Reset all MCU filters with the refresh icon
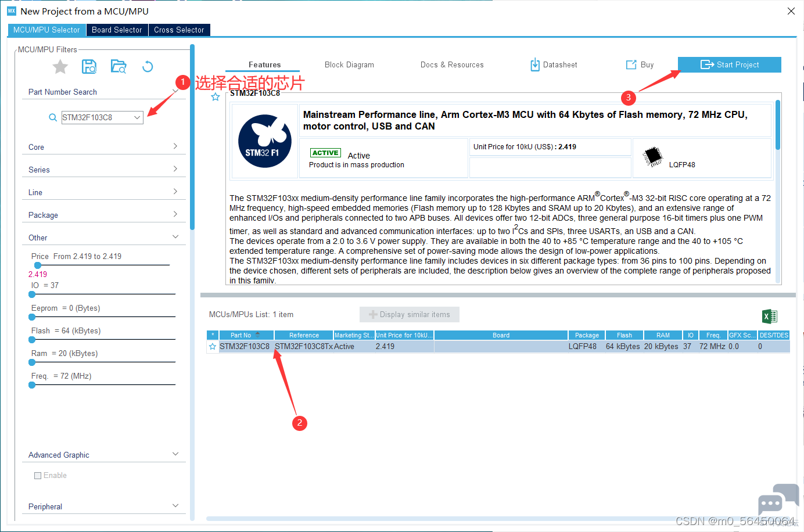 pyautogui.click(x=148, y=67)
